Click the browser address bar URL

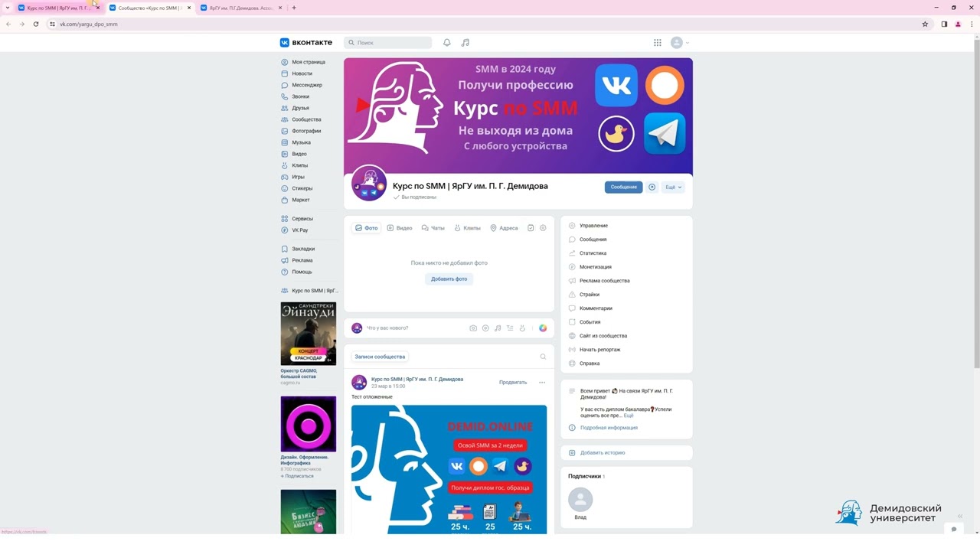(89, 24)
